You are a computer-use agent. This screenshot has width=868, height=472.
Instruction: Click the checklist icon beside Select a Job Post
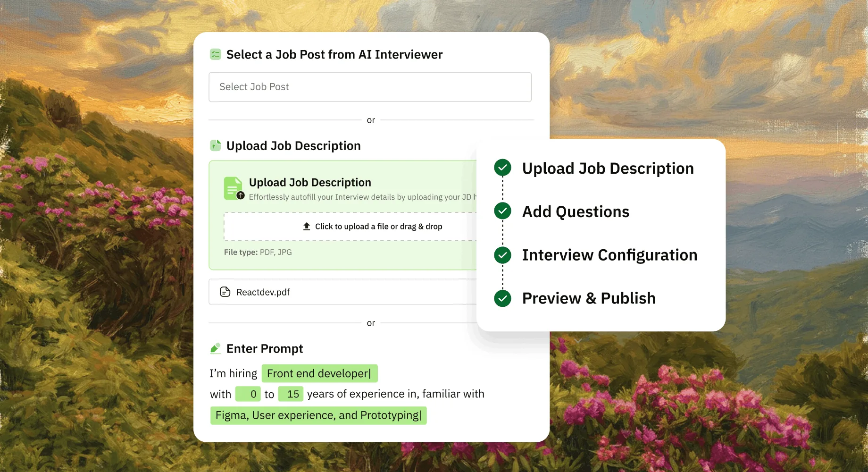216,54
